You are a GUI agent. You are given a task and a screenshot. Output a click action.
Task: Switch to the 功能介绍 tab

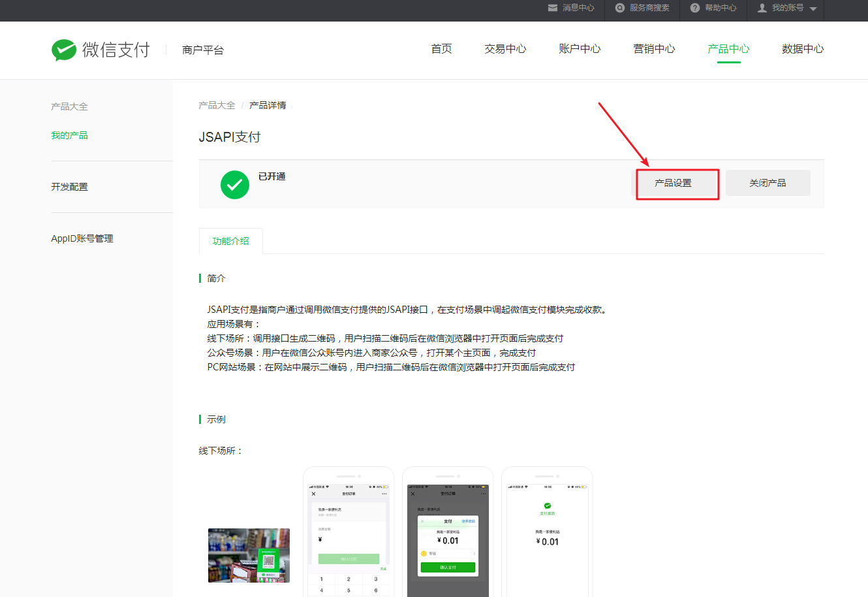(x=230, y=241)
